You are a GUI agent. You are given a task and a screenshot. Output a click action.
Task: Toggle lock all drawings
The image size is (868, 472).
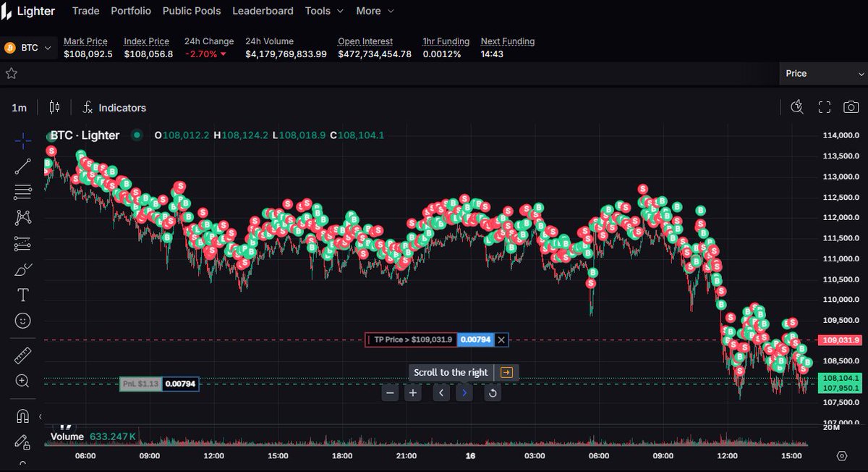tap(22, 442)
